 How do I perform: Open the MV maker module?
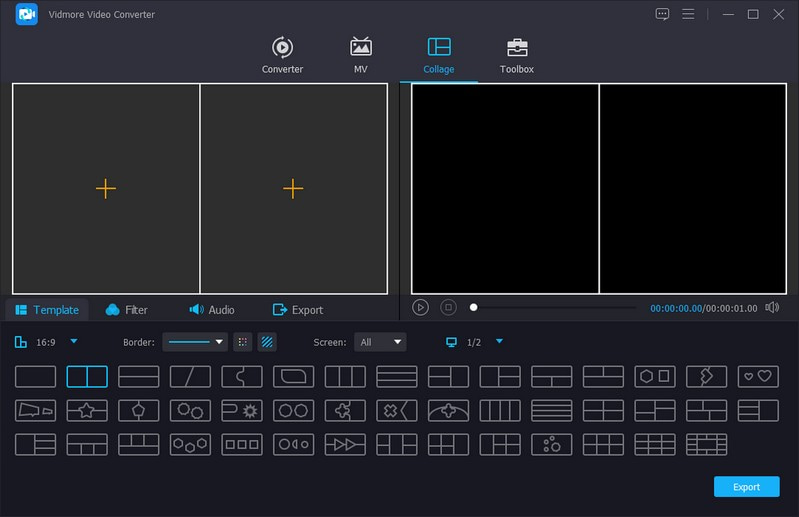tap(360, 55)
